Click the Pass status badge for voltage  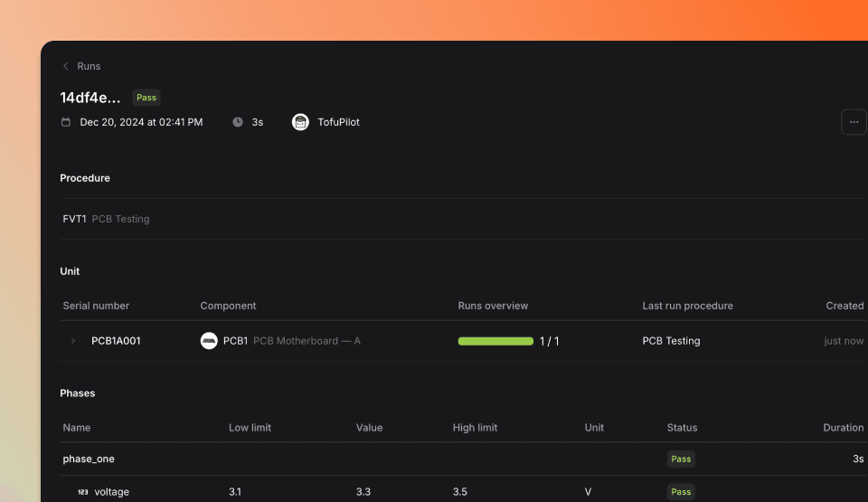(x=681, y=492)
